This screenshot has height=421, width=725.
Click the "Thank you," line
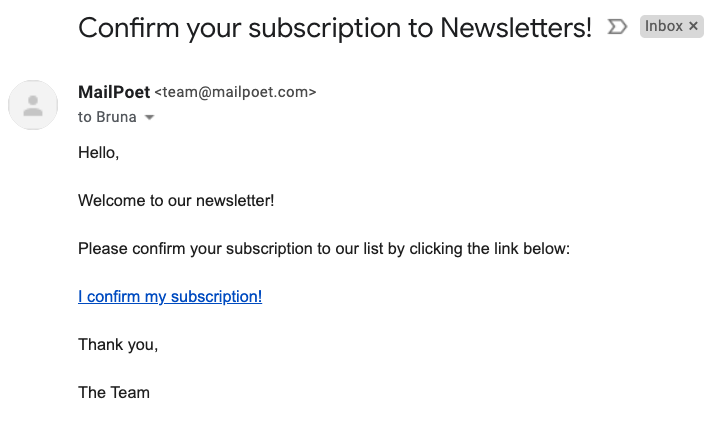click(118, 344)
